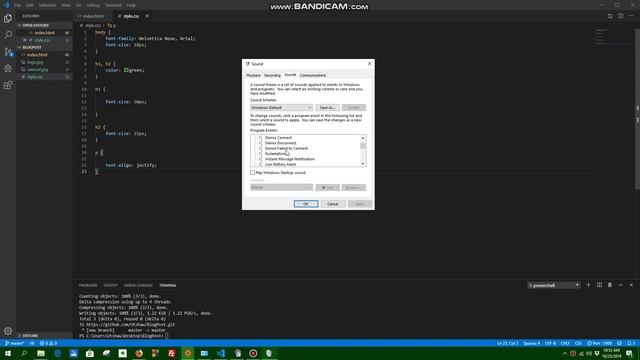This screenshot has width=640, height=360.
Task: Click the UTF-8 encoding status item
Action: 550,343
